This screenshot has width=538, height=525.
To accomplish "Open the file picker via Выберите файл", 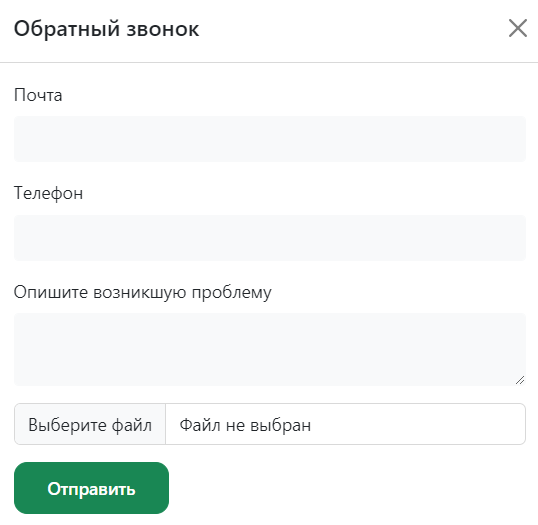I will click(x=90, y=424).
